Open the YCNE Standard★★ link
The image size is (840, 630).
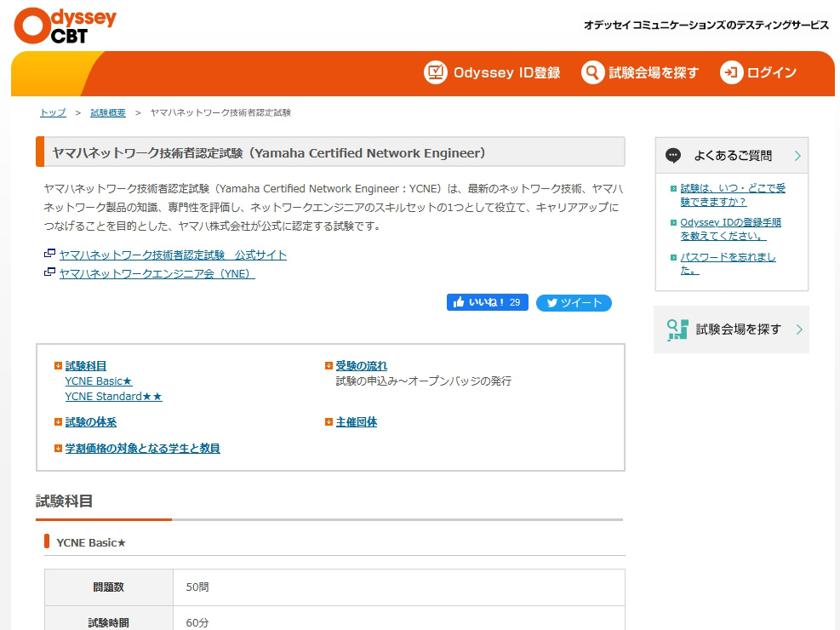point(113,396)
